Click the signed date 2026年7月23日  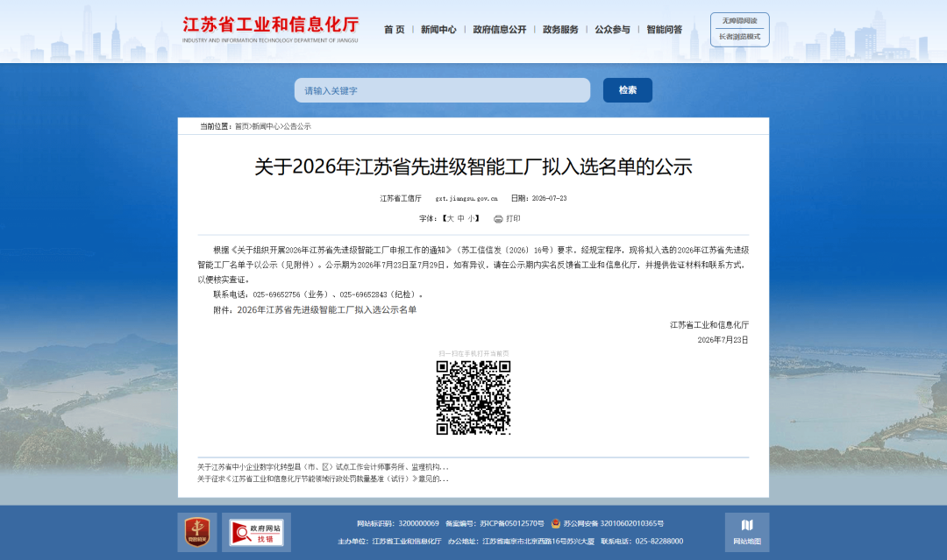723,340
